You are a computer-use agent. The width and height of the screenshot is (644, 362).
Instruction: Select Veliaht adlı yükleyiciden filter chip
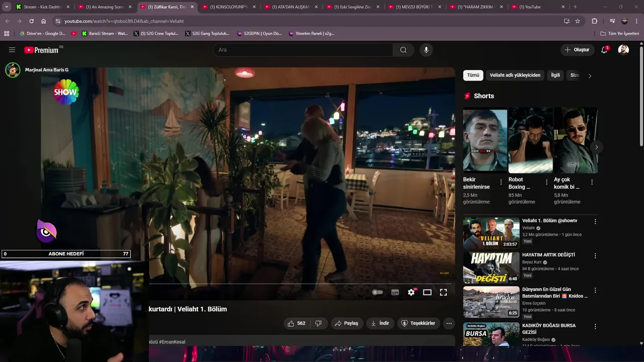click(x=515, y=75)
